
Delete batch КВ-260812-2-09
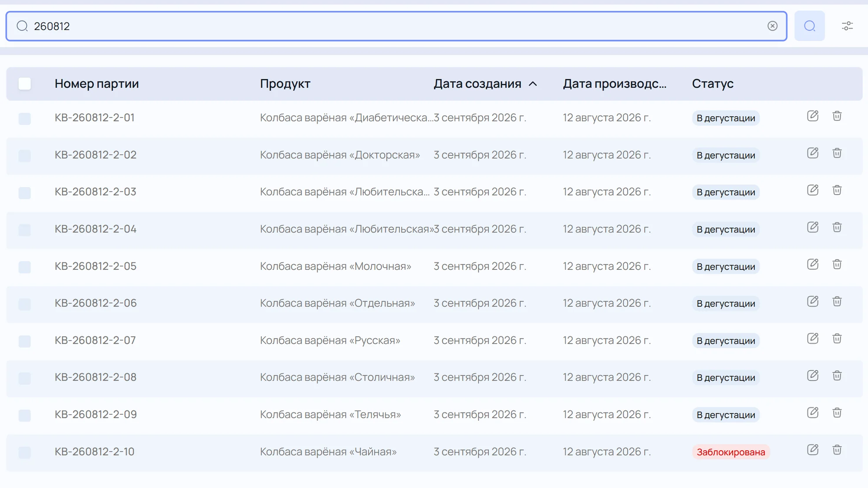click(x=837, y=413)
